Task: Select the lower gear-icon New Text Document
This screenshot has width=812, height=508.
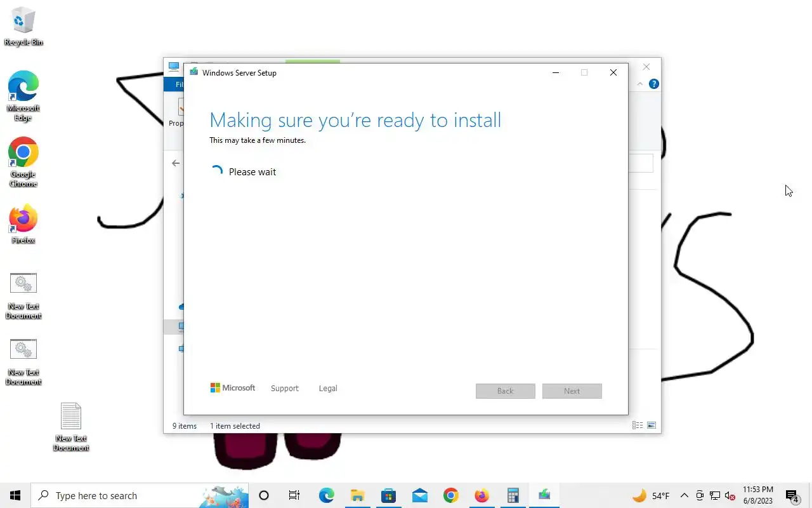Action: pos(23,362)
